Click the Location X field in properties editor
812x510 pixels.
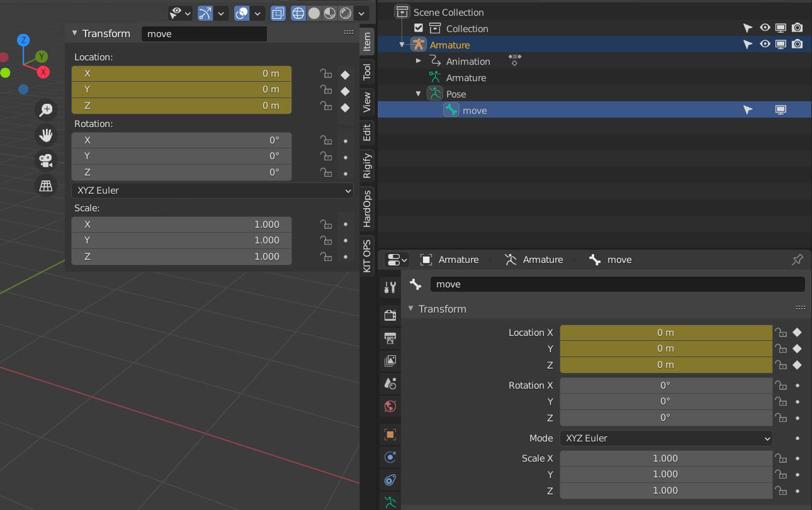click(x=666, y=333)
